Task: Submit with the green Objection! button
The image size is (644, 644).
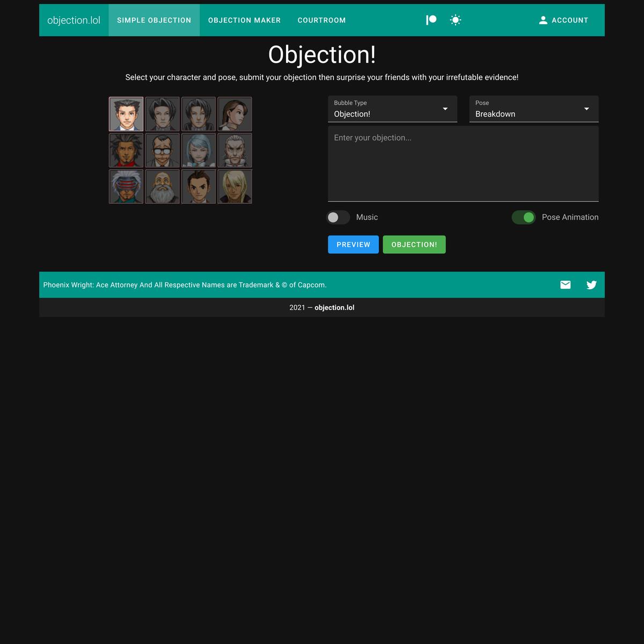Action: pyautogui.click(x=414, y=245)
